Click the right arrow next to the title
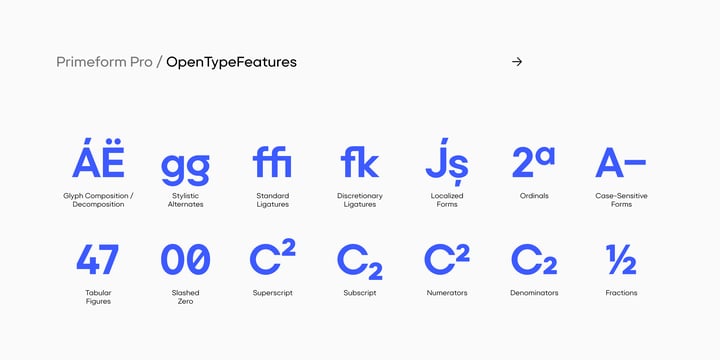Viewport: 720px width, 360px height. click(x=517, y=62)
